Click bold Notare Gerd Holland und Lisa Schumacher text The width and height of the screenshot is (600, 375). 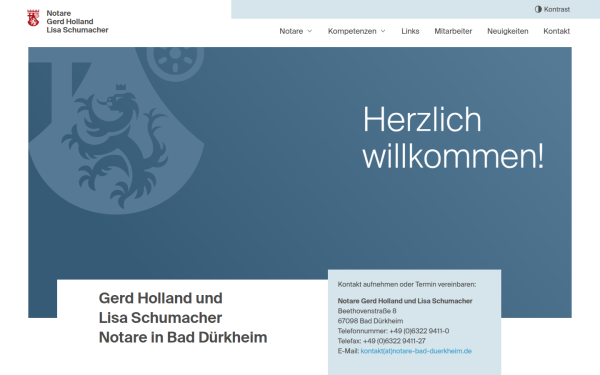click(405, 301)
